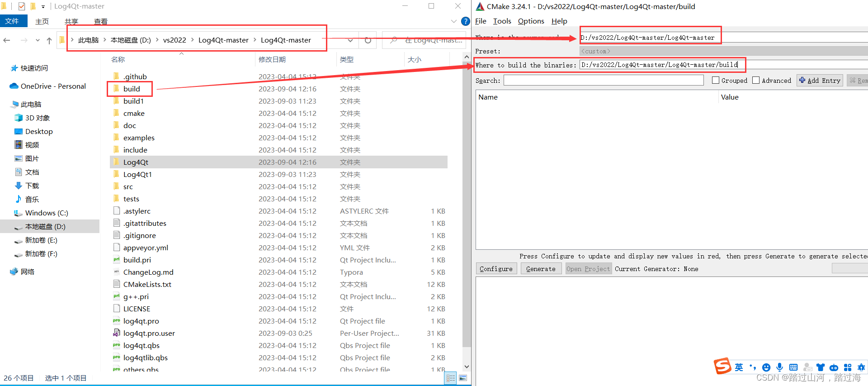Sort files by 修改日期 column header

(272, 59)
